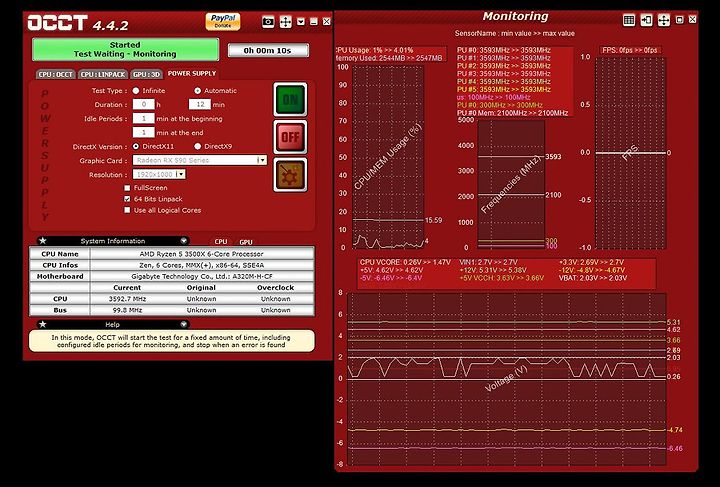The image size is (720, 487).
Task: Enable the FullScreen checkbox
Action: (127, 188)
